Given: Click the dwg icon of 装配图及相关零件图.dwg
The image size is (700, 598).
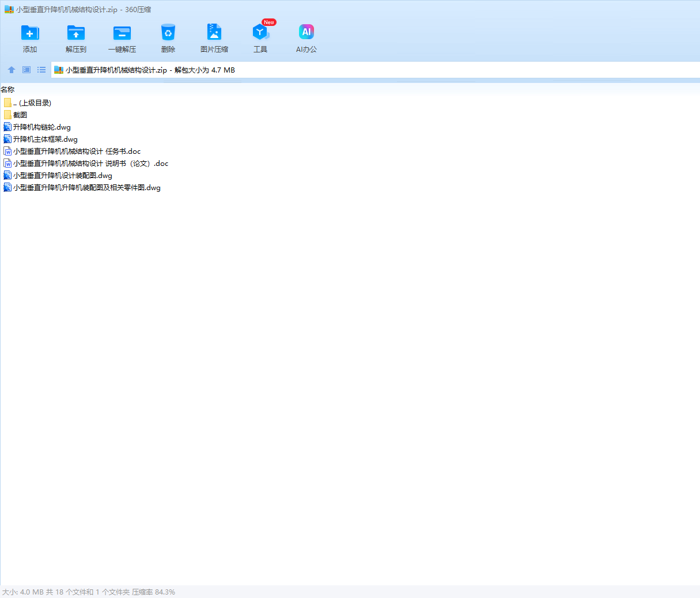Looking at the screenshot, I should (x=7, y=187).
